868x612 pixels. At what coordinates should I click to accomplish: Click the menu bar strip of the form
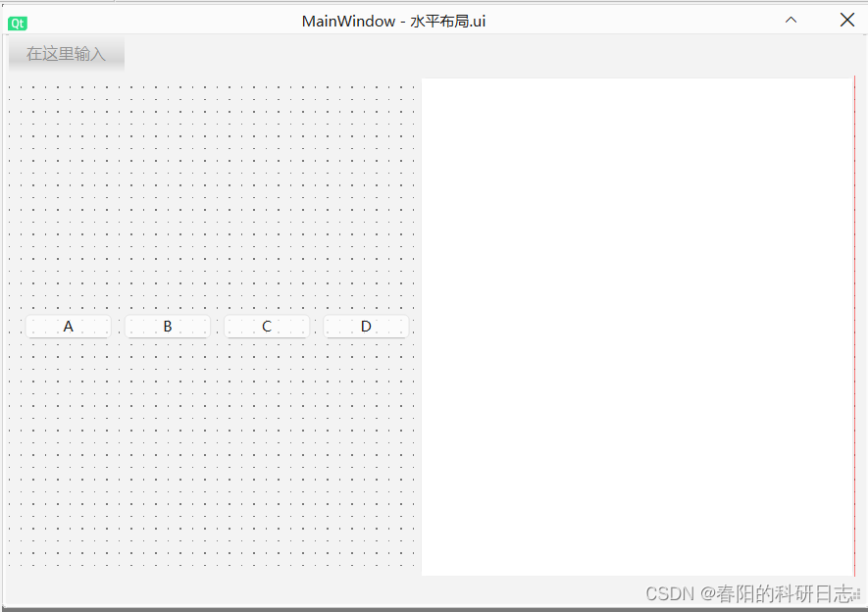(x=245, y=54)
